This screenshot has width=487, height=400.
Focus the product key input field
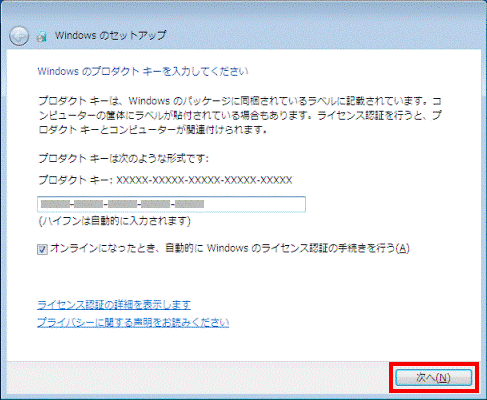[x=171, y=204]
